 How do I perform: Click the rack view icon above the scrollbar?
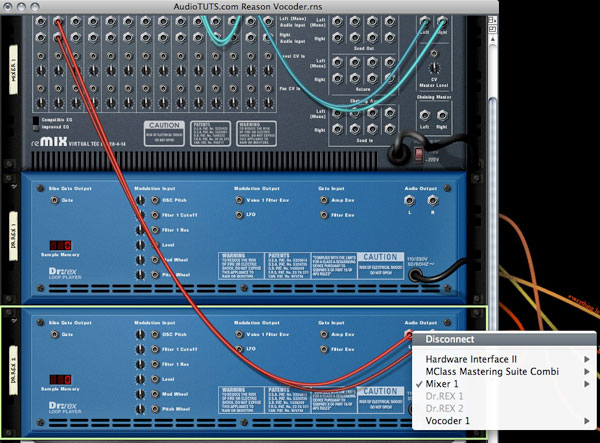coord(493,20)
